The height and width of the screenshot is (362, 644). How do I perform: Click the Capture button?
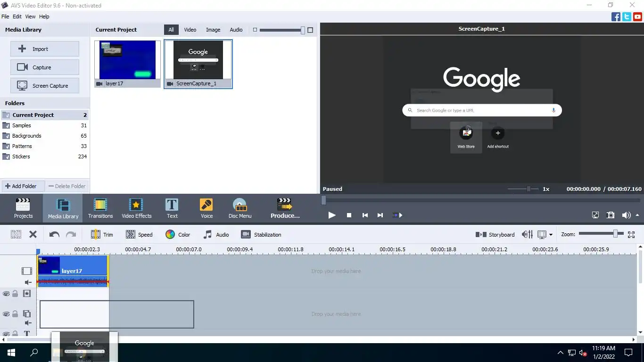45,67
